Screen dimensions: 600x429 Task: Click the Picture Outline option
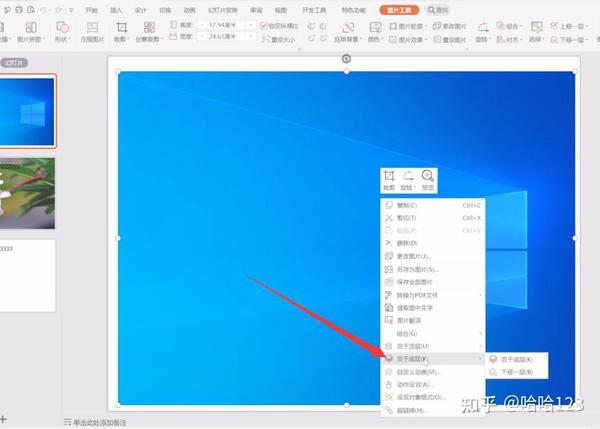click(408, 26)
